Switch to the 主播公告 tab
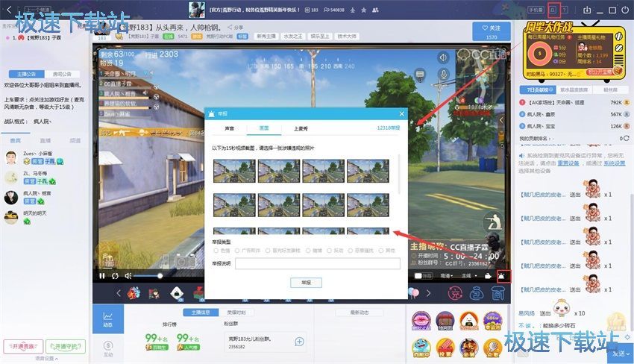Image resolution: width=634 pixels, height=364 pixels. coord(26,74)
